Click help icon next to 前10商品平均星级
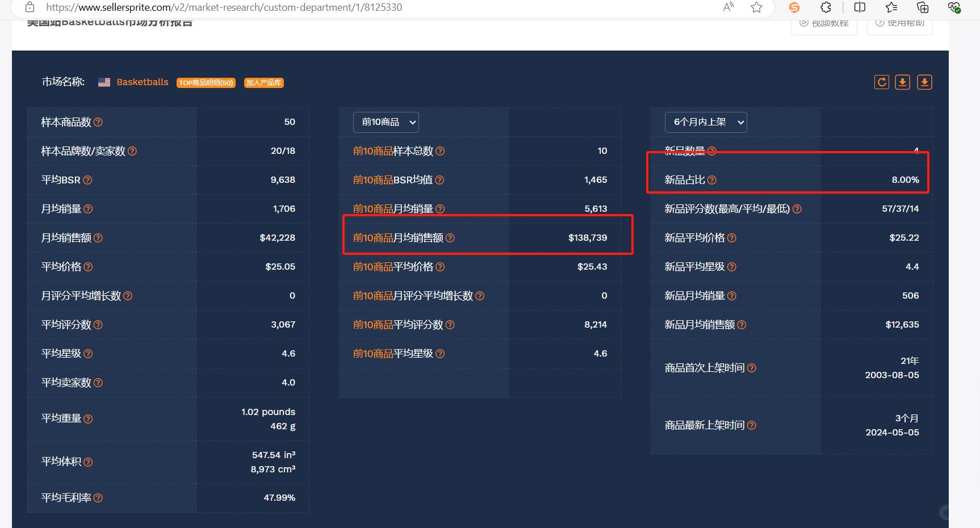Image resolution: width=980 pixels, height=528 pixels. coord(440,354)
